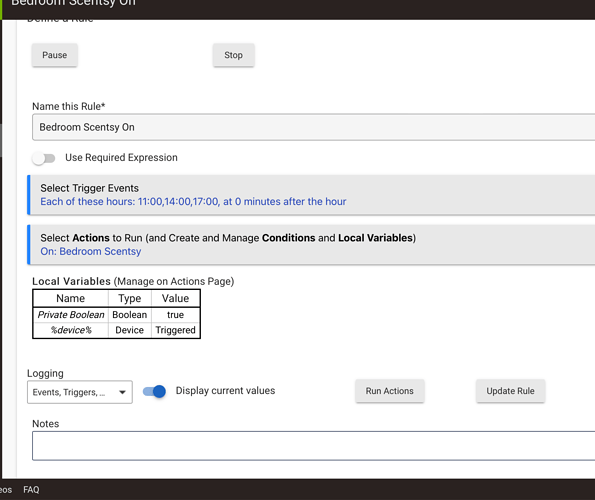Open the Select Trigger Events section
The height and width of the screenshot is (500, 595).
point(311,195)
